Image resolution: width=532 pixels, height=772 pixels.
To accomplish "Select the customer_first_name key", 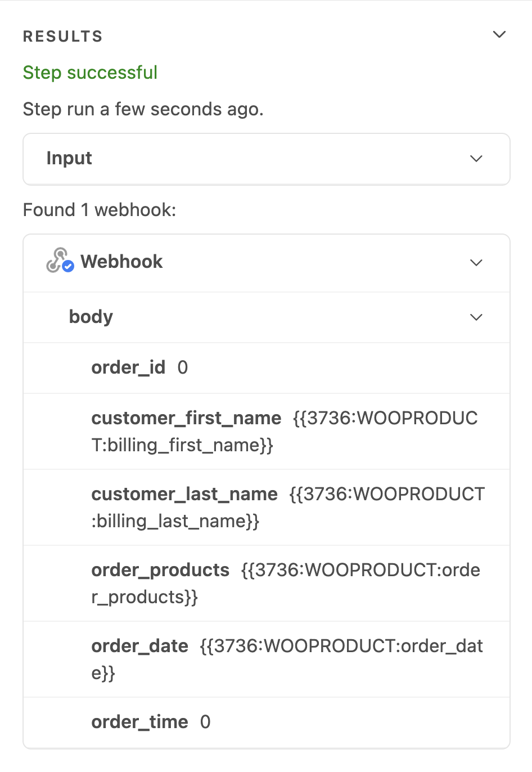I will pos(186,418).
